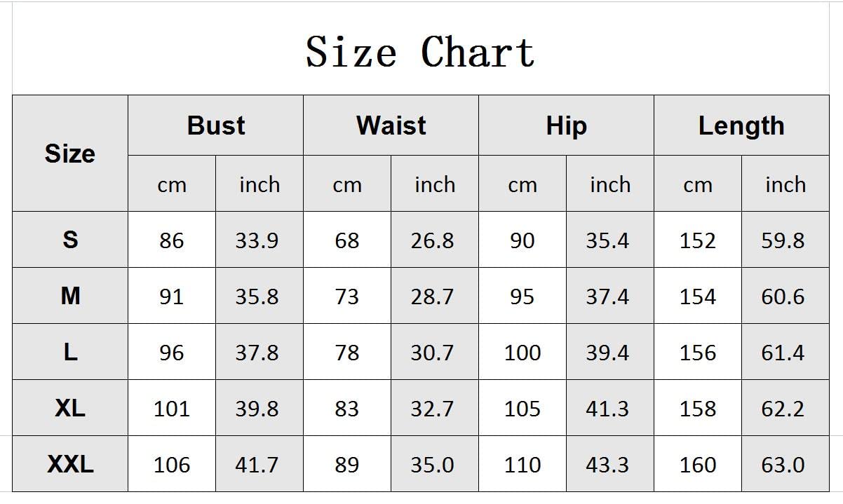The height and width of the screenshot is (504, 843).
Task: Click the Bust column header
Action: [216, 125]
